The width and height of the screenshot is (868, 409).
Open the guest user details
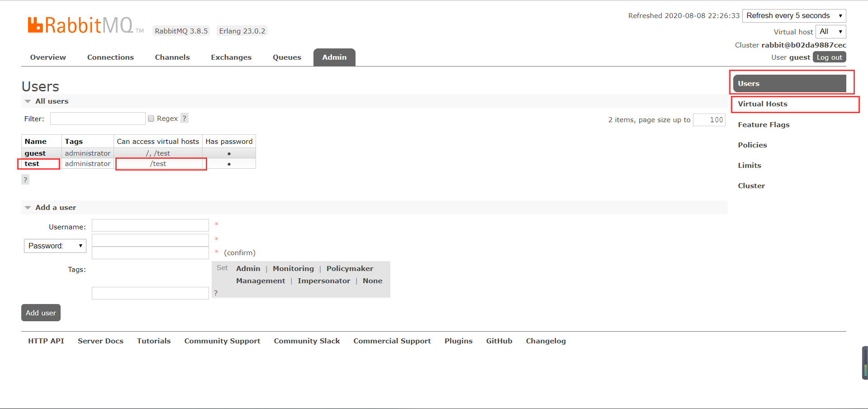[35, 153]
